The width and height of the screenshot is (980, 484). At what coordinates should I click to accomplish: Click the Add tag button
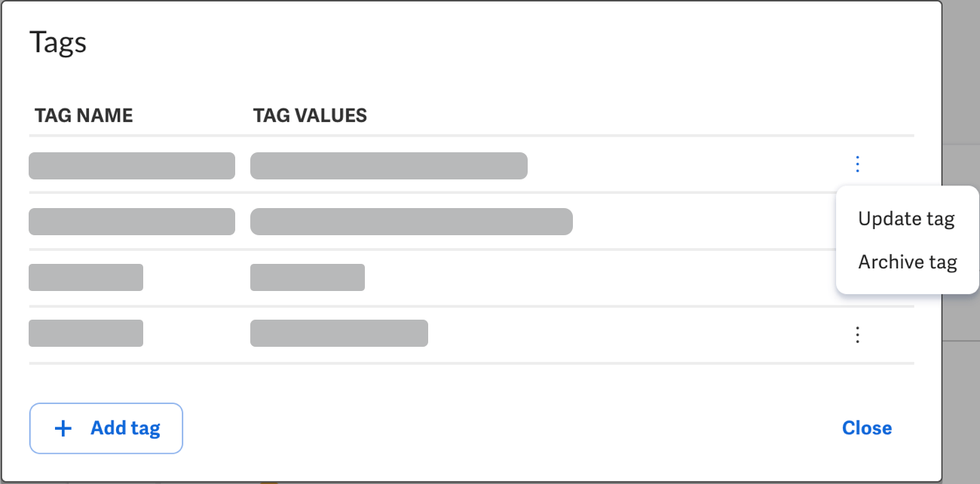click(106, 427)
